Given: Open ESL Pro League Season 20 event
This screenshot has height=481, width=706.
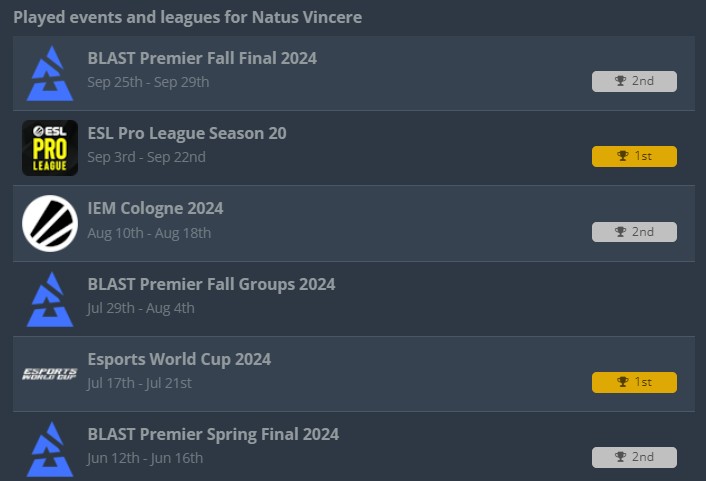Looking at the screenshot, I should click(187, 133).
